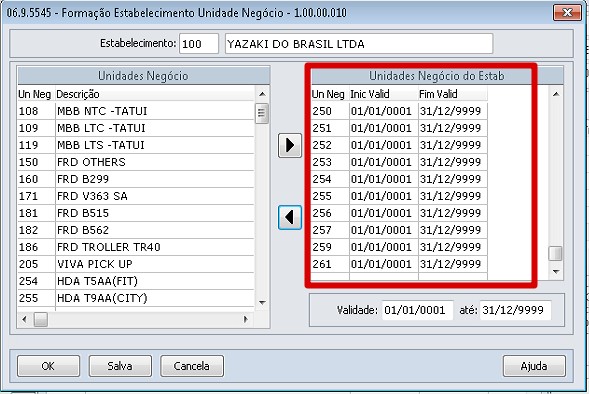Select unit 251 in Estab list
The height and width of the screenshot is (394, 589).
click(399, 128)
